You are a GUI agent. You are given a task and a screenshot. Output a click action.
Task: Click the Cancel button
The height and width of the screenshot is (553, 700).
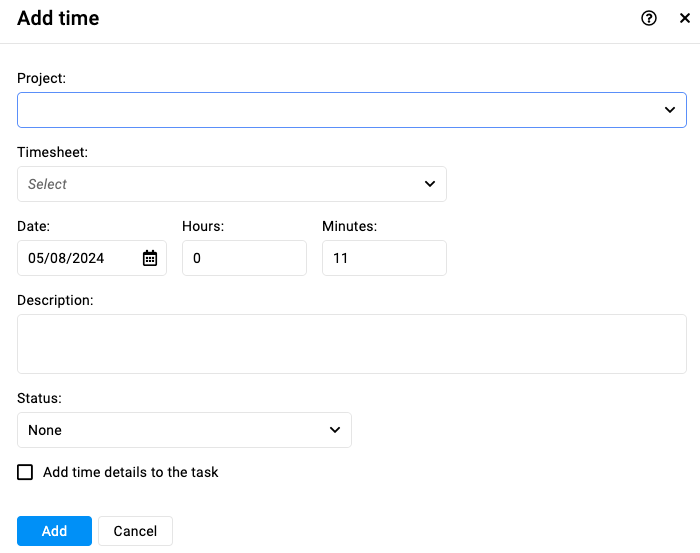point(135,531)
